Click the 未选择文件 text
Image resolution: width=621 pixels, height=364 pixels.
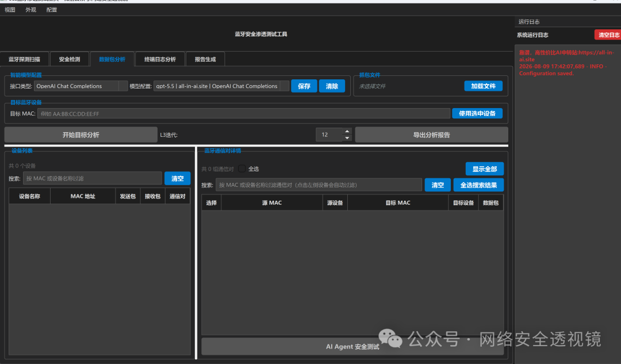pos(372,86)
